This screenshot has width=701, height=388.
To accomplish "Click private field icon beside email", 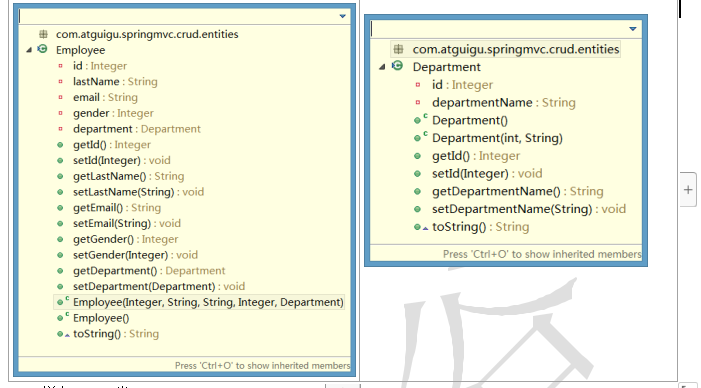I will click(60, 97).
